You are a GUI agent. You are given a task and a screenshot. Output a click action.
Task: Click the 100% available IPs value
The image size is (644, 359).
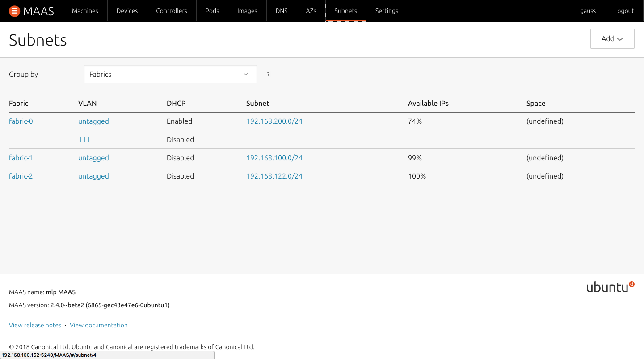coord(417,176)
